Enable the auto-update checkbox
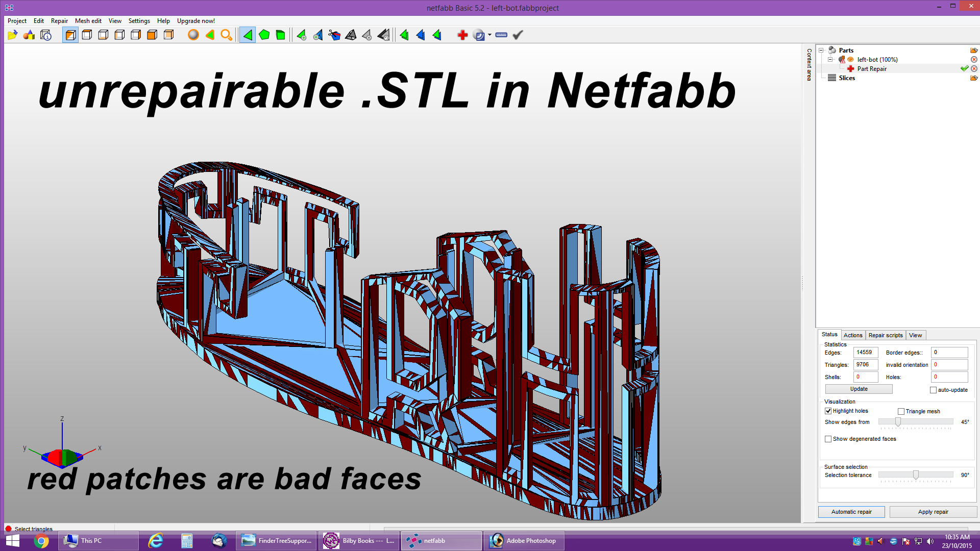The width and height of the screenshot is (980, 551). [x=933, y=390]
